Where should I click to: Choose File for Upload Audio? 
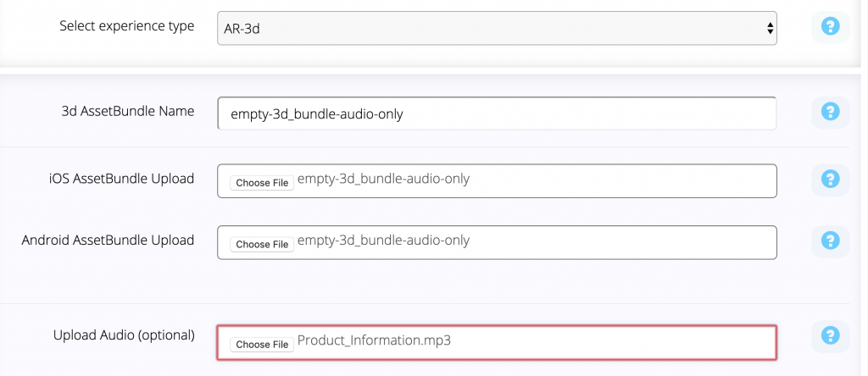[262, 345]
